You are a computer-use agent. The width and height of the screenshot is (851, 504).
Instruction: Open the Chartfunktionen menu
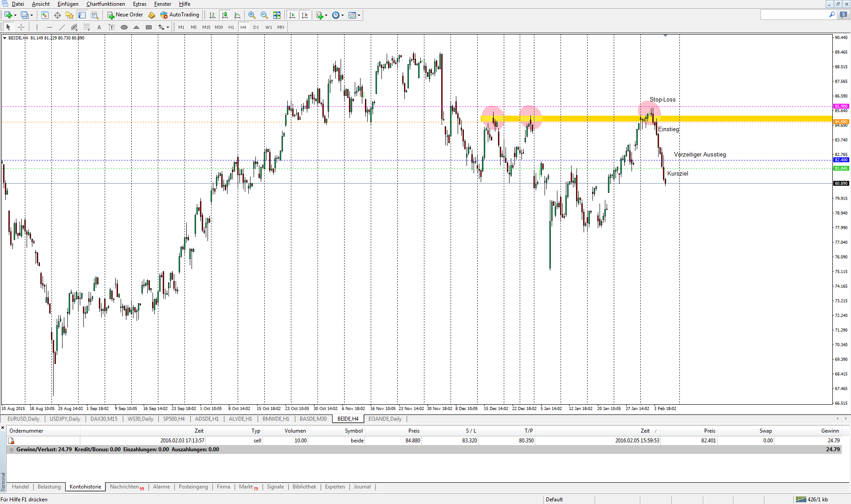[x=106, y=4]
